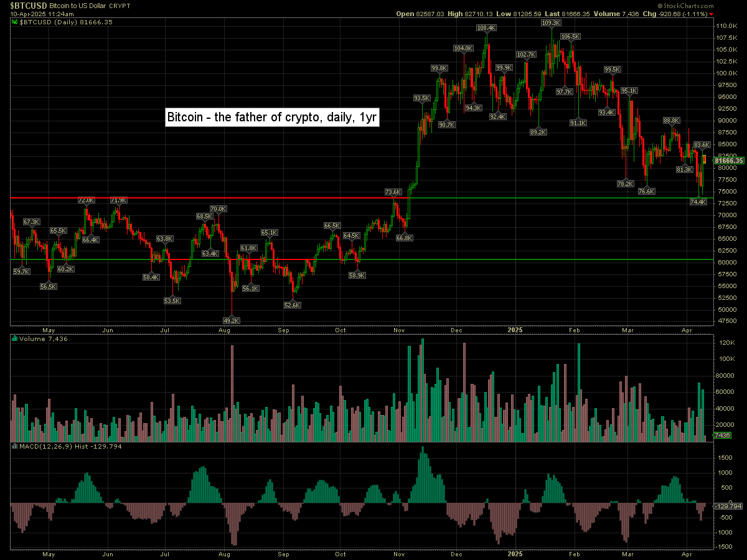Click the $BTCUSD ticker symbol title

click(x=28, y=4)
